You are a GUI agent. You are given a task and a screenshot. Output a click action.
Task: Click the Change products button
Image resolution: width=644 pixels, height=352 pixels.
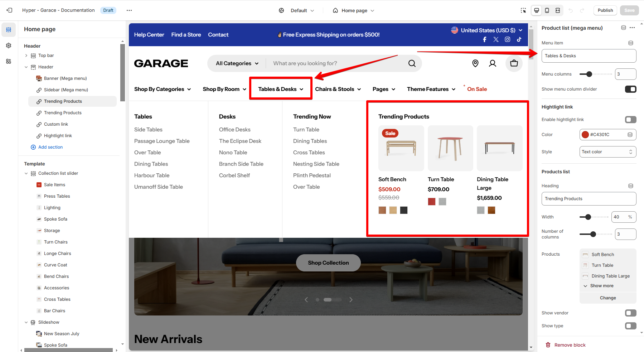point(608,298)
